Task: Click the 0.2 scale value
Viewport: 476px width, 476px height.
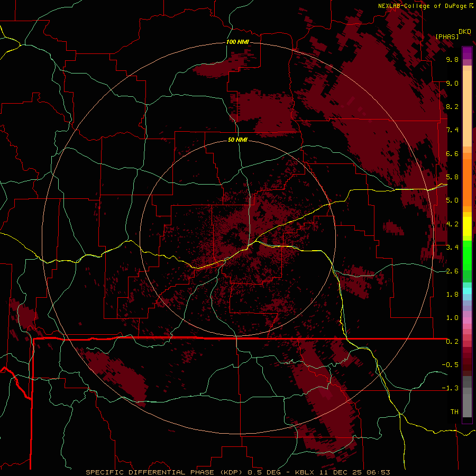Action: coord(452,342)
